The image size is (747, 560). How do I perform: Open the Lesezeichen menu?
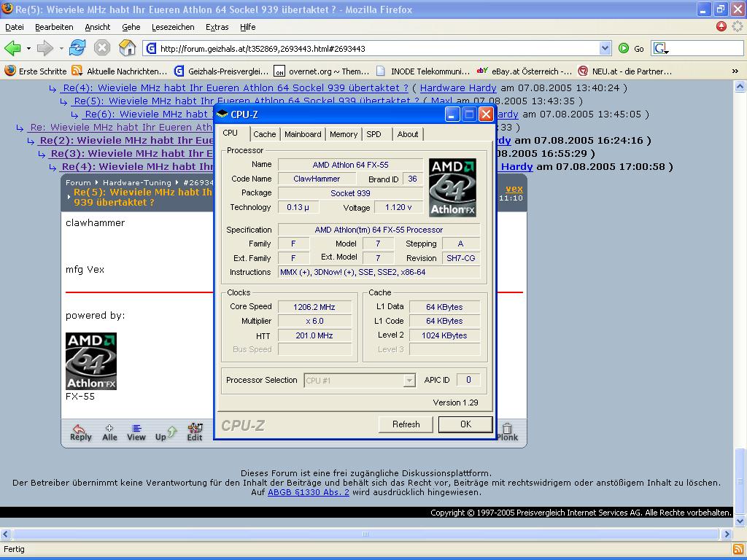pos(173,27)
